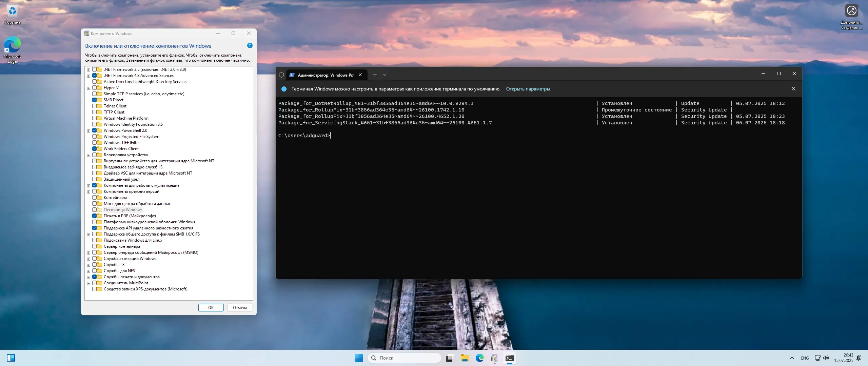The height and width of the screenshot is (366, 868).
Task: Click the OK button
Action: pyautogui.click(x=211, y=308)
